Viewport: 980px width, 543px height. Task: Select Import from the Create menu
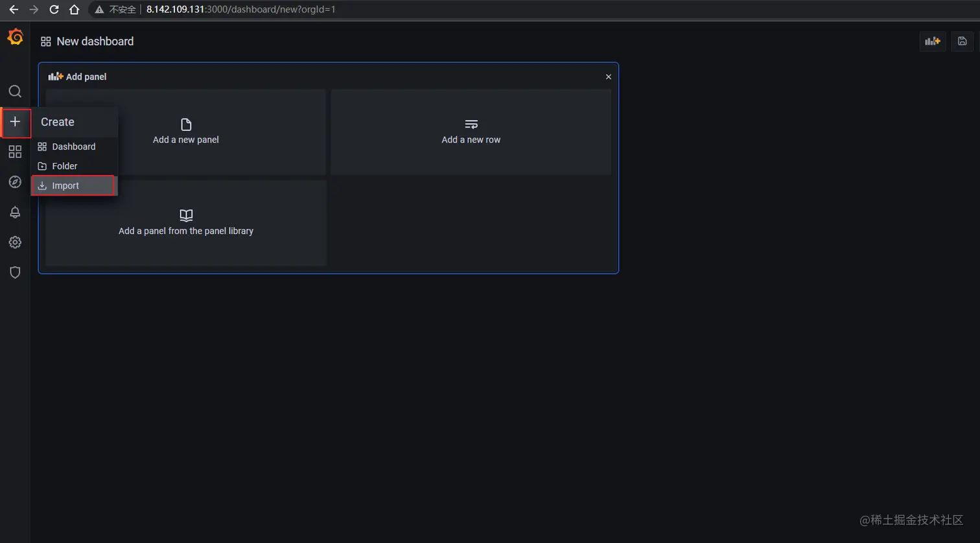click(65, 185)
